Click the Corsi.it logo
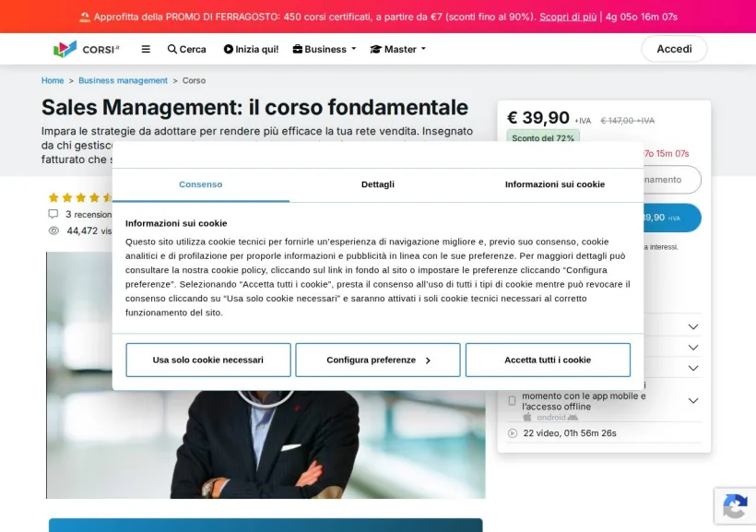The image size is (756, 532). click(x=87, y=49)
